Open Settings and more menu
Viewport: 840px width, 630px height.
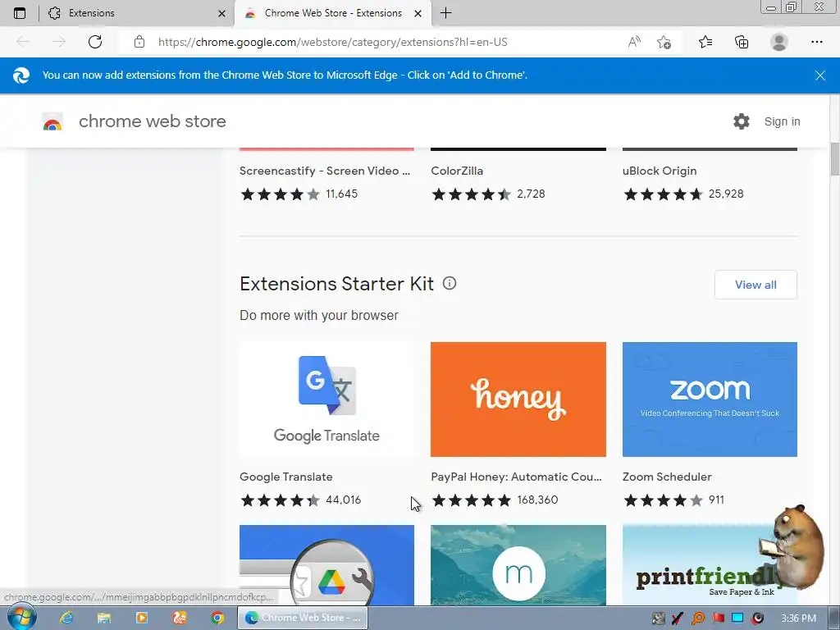(x=816, y=42)
